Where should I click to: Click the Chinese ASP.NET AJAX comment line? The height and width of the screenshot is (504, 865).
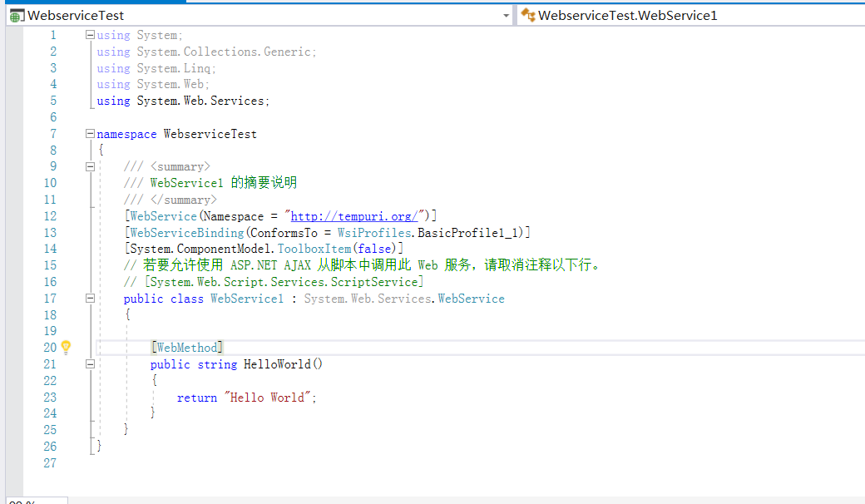[x=361, y=265]
